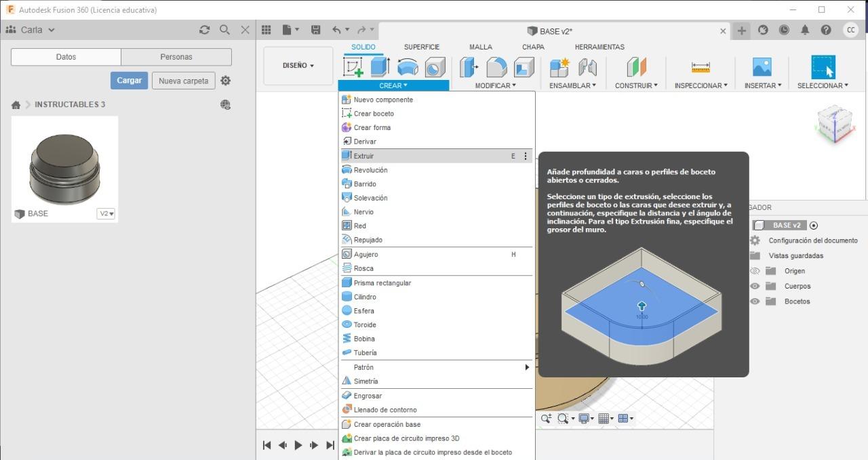Toggle visibility of Origen folder
Image resolution: width=868 pixels, height=460 pixels.
(755, 271)
